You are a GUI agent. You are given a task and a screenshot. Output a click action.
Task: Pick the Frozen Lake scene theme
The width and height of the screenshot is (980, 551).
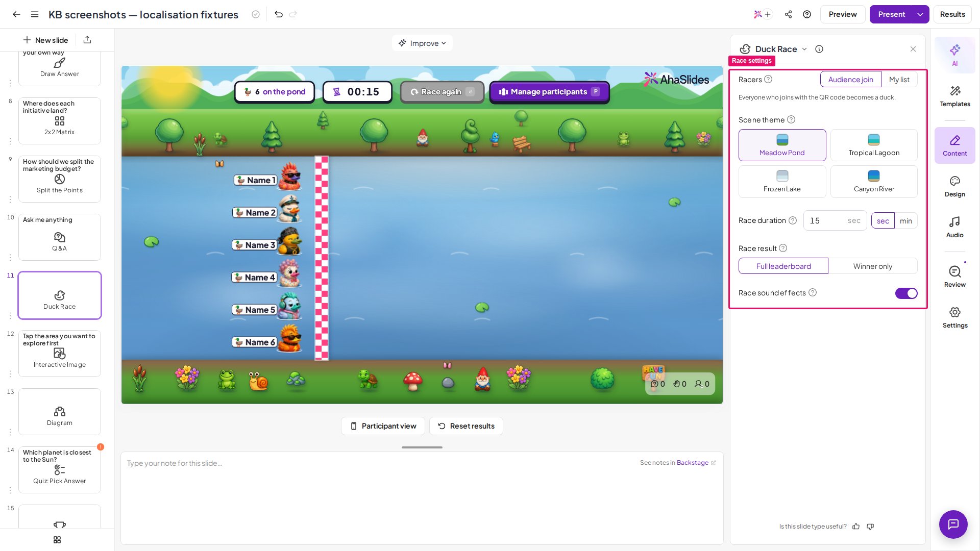click(782, 182)
